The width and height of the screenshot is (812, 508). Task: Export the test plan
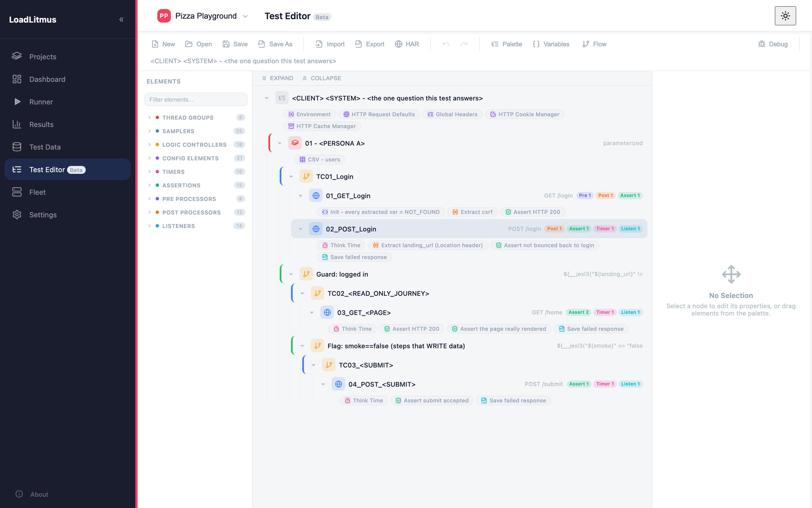[x=369, y=44]
